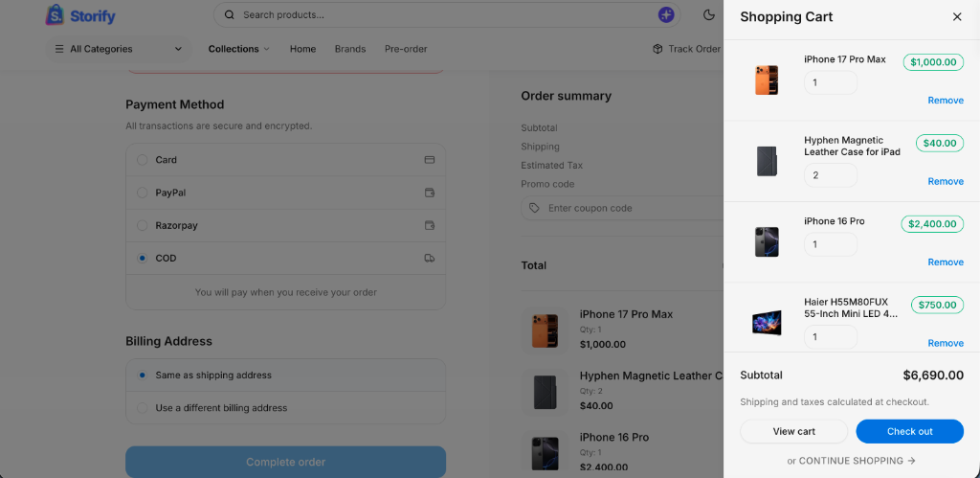The image size is (980, 478).
Task: Toggle dark mode moon icon
Action: point(709,15)
